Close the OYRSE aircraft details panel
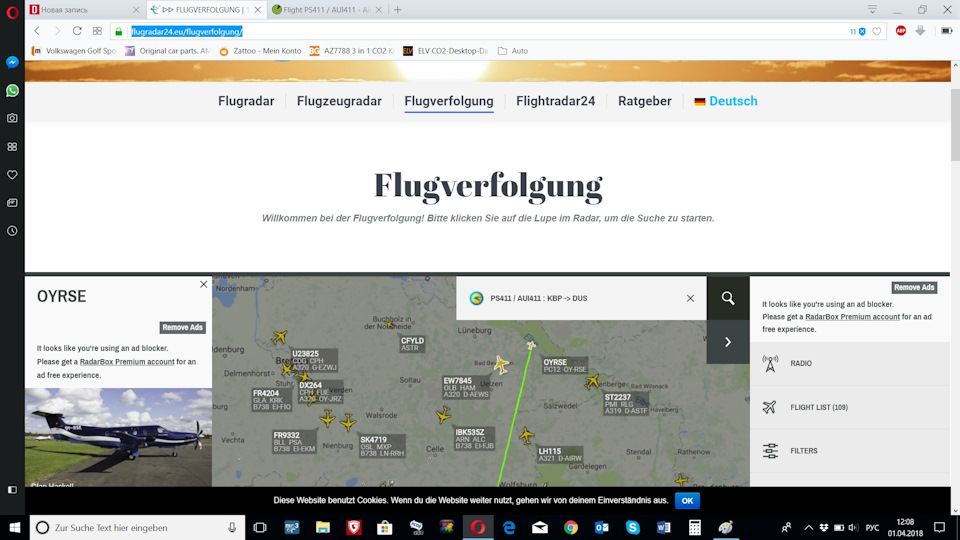This screenshot has width=960, height=540. click(203, 284)
